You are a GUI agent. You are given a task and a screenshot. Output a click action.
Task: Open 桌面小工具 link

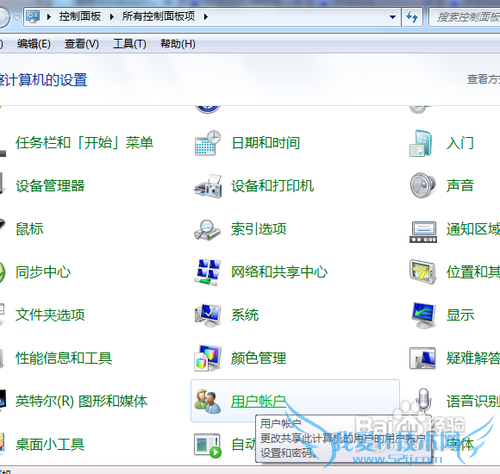click(50, 444)
